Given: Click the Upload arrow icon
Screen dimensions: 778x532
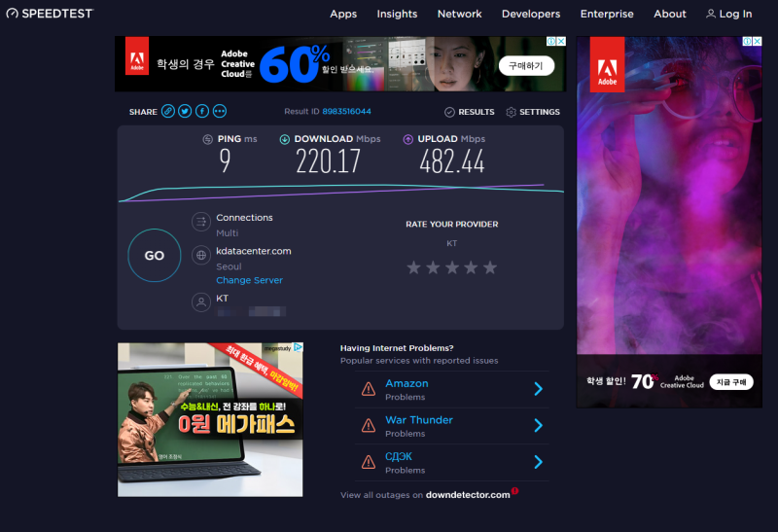Looking at the screenshot, I should pos(407,139).
